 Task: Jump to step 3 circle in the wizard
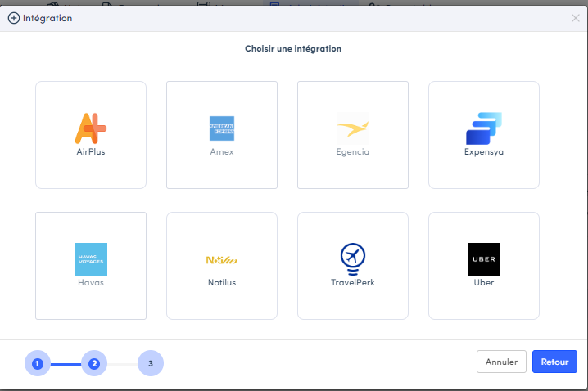click(x=151, y=363)
